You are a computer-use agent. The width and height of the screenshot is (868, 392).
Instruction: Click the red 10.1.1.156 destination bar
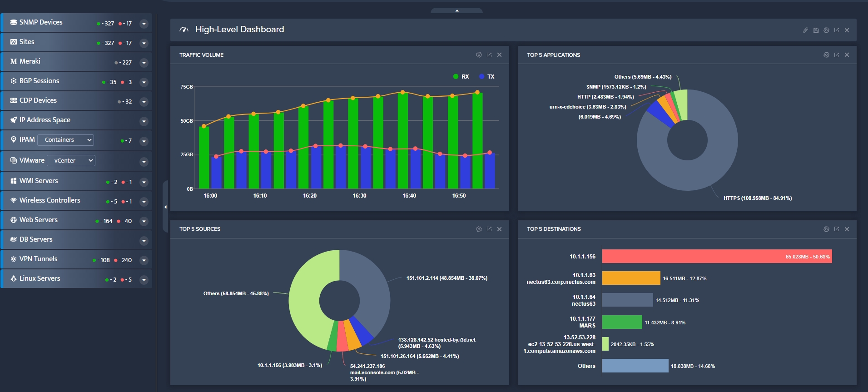tap(717, 256)
